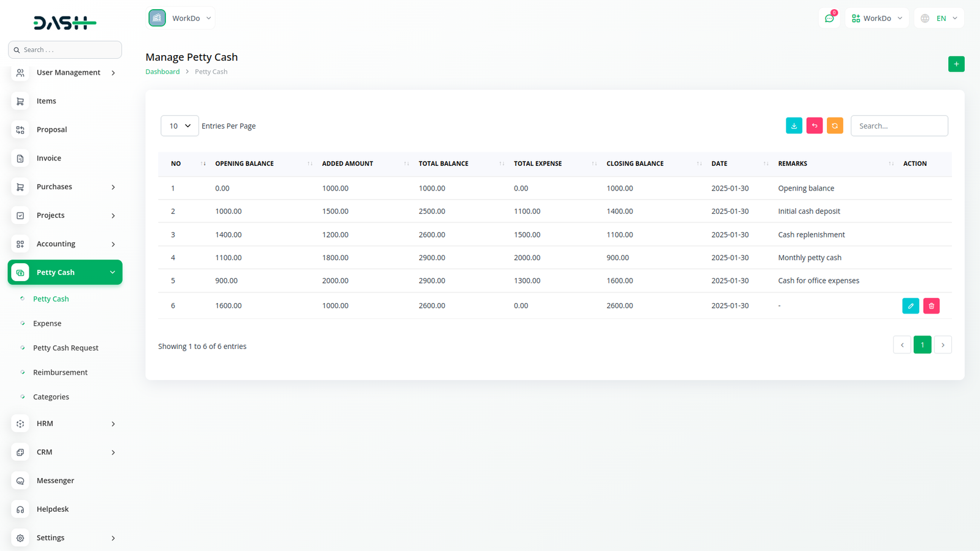Click the green plus create button
The image size is (980, 551).
point(956,64)
